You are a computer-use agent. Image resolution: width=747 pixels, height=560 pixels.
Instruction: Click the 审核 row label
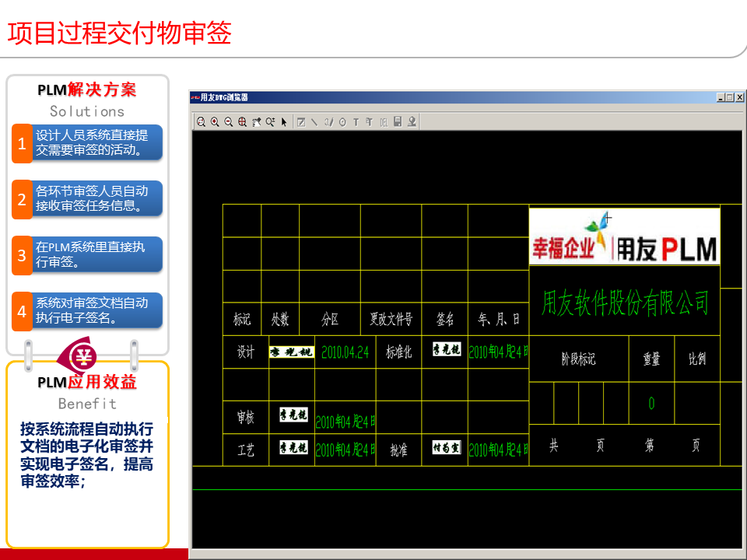(246, 418)
